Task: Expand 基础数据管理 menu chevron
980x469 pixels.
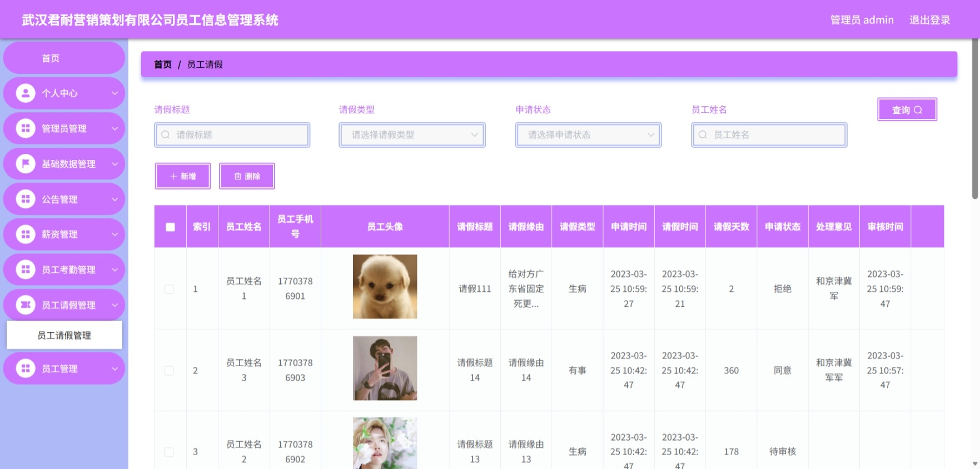Action: pyautogui.click(x=115, y=164)
